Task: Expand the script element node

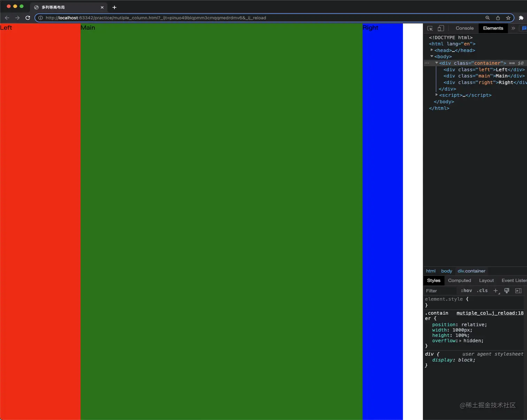Action: 436,95
